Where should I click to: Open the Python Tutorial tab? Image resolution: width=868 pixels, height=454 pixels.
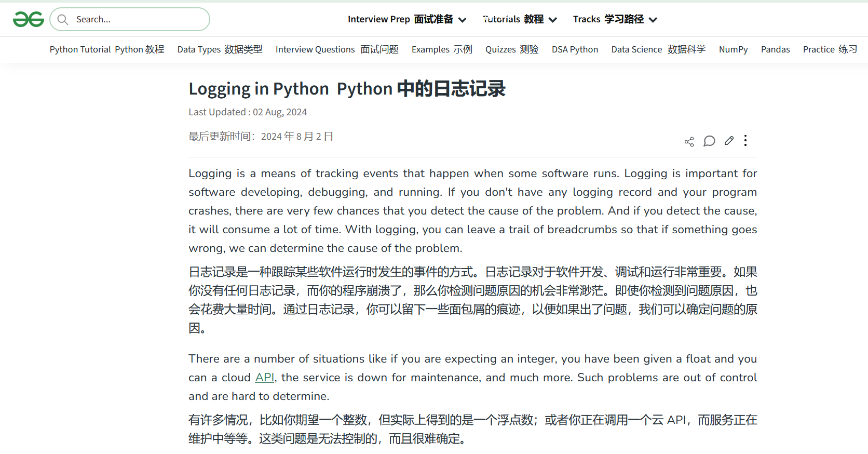(107, 49)
